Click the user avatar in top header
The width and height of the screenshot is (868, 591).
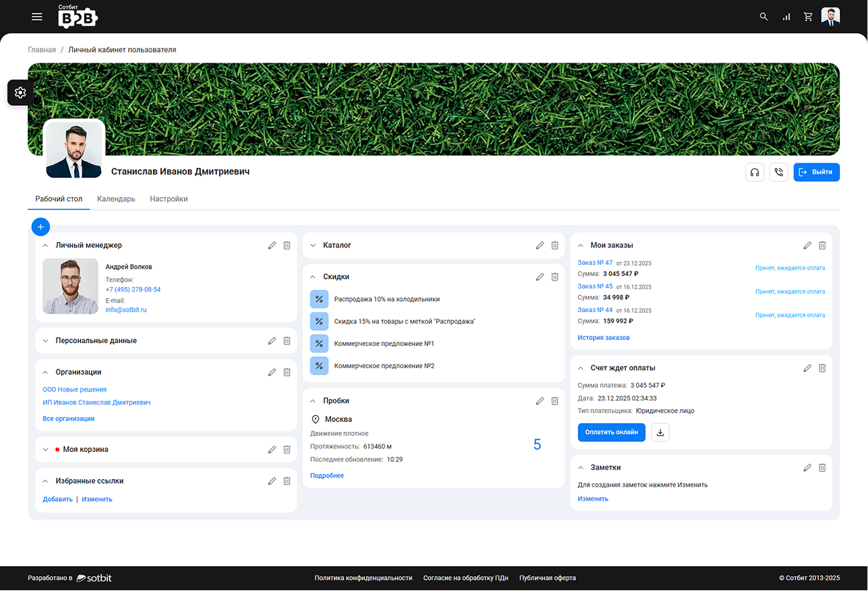(x=830, y=17)
